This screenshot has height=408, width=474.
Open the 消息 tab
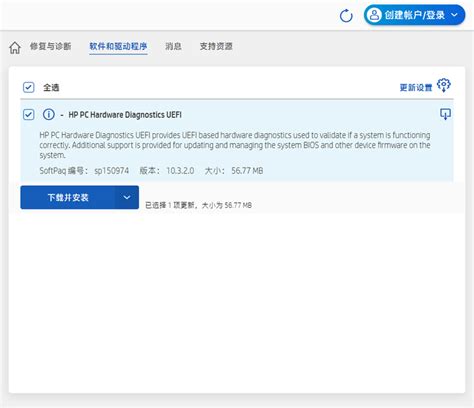pyautogui.click(x=173, y=46)
